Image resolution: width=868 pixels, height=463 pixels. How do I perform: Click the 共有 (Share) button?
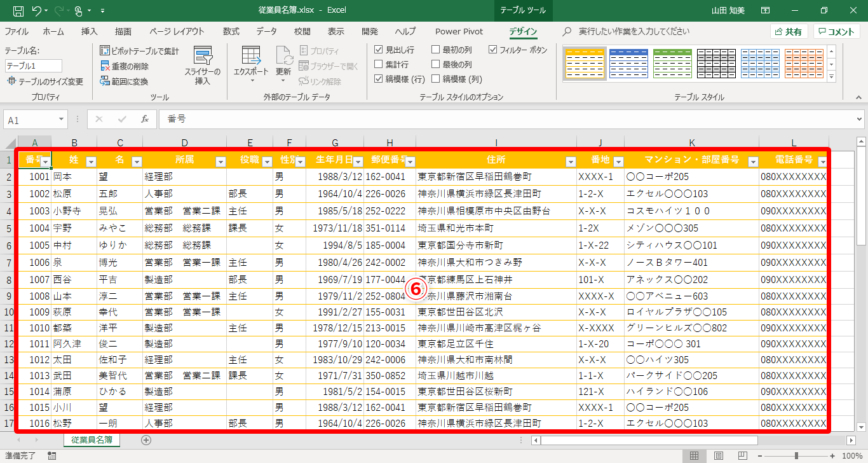point(789,32)
